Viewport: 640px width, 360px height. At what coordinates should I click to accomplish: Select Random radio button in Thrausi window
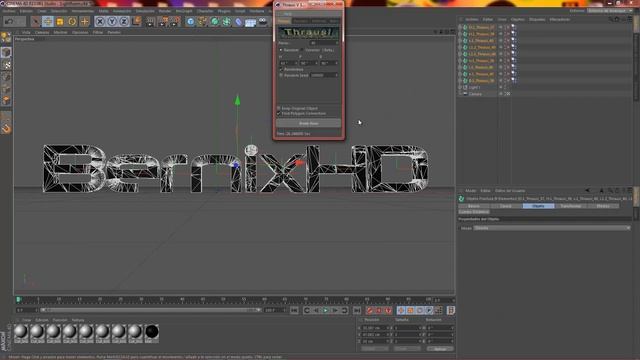[x=281, y=50]
